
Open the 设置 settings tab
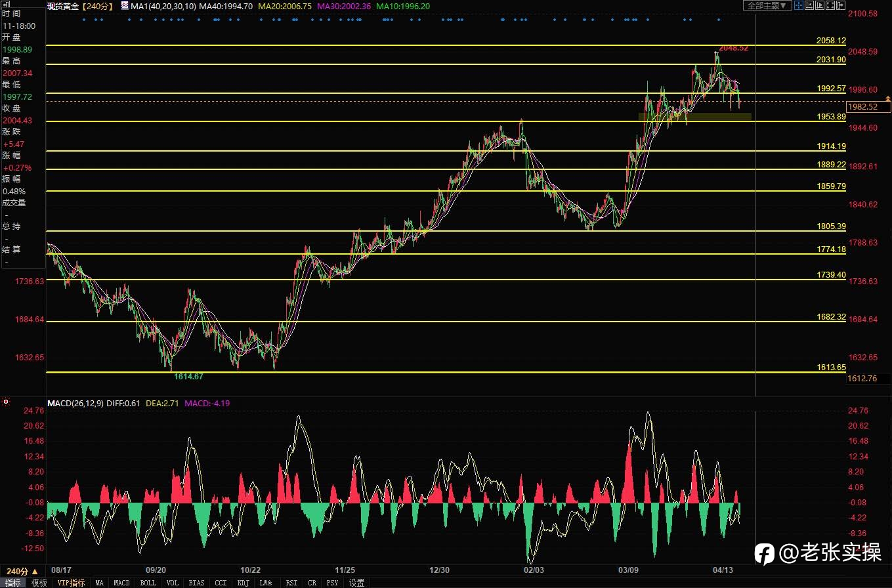coord(356,583)
